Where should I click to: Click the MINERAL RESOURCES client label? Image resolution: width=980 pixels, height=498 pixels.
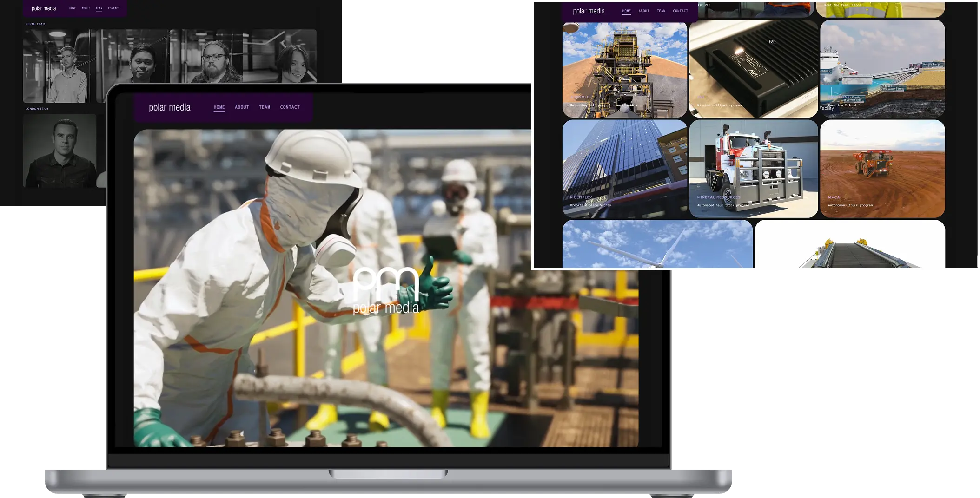719,197
